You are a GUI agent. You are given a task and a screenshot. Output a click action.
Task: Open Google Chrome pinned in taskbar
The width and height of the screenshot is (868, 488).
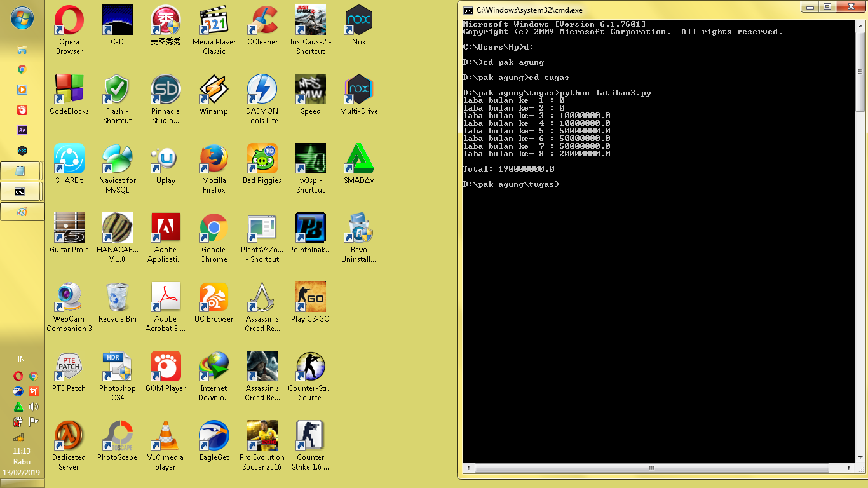[22, 69]
